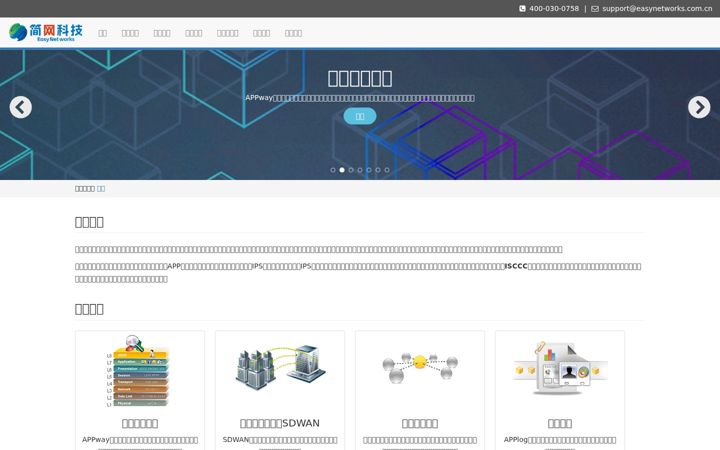Click the light-blue button in the banner
This screenshot has height=450, width=720.
pos(360,116)
